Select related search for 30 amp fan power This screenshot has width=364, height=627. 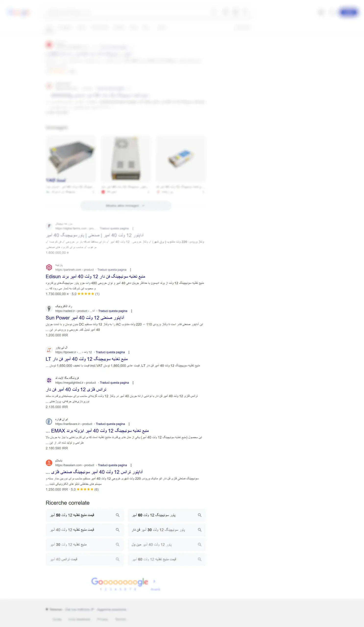167,530
